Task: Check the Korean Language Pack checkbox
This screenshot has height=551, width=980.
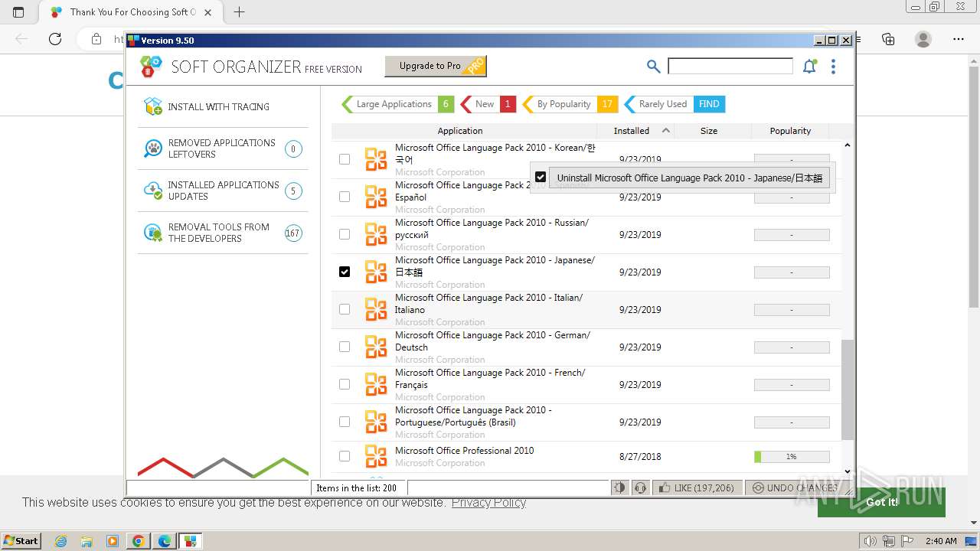Action: coord(345,159)
